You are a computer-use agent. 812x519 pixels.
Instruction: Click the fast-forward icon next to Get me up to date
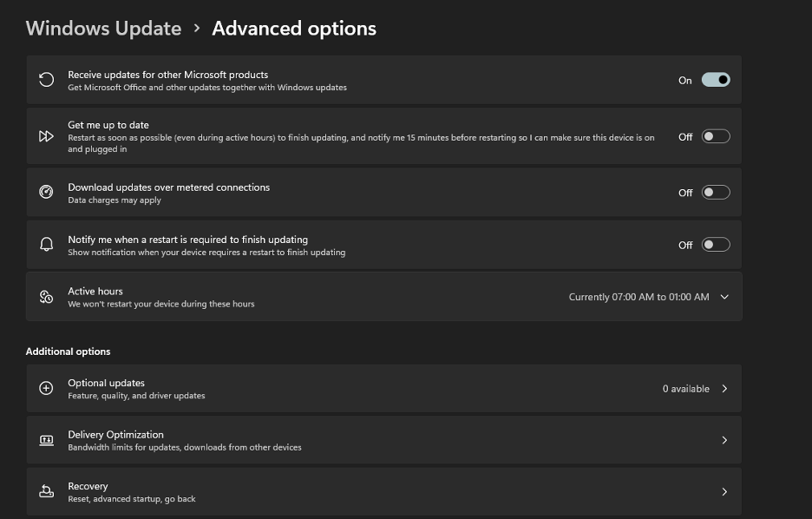[46, 136]
